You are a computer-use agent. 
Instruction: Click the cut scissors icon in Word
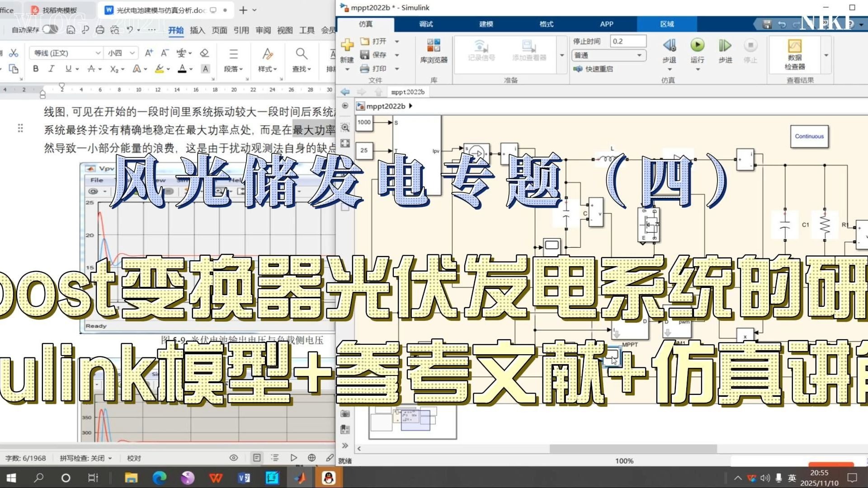(x=14, y=53)
